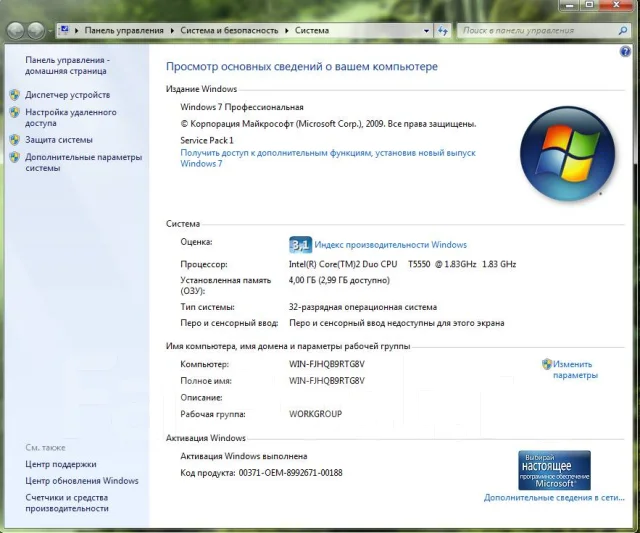Open the address bar history dropdown
640x533 pixels.
tap(426, 31)
